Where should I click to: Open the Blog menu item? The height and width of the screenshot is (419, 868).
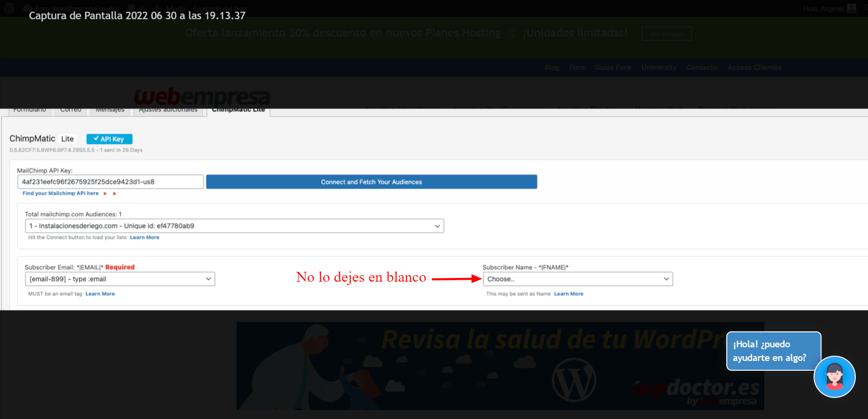[552, 67]
